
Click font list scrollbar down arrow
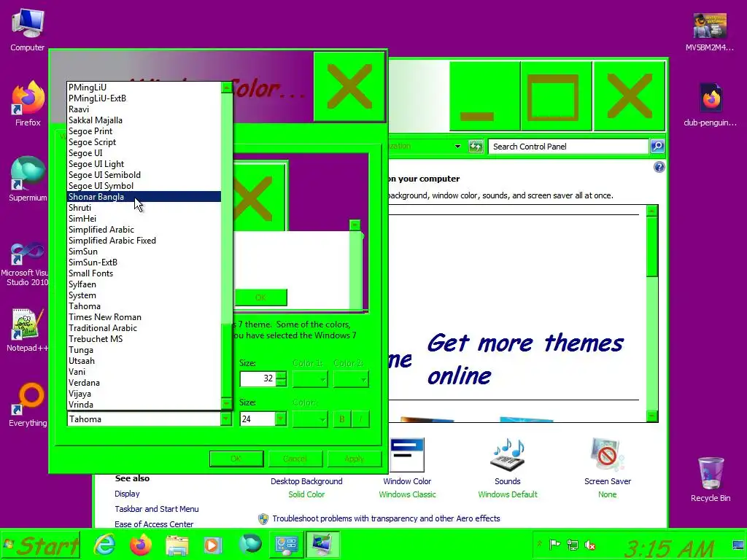point(226,404)
